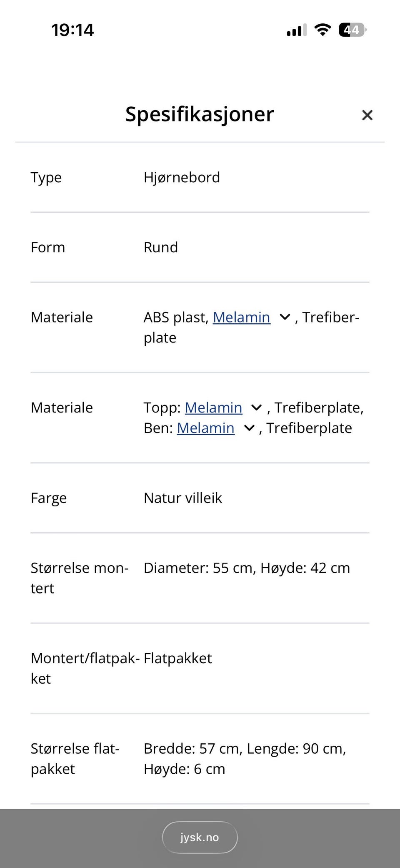Select the Type row labeled Hjørnebord

(x=182, y=177)
